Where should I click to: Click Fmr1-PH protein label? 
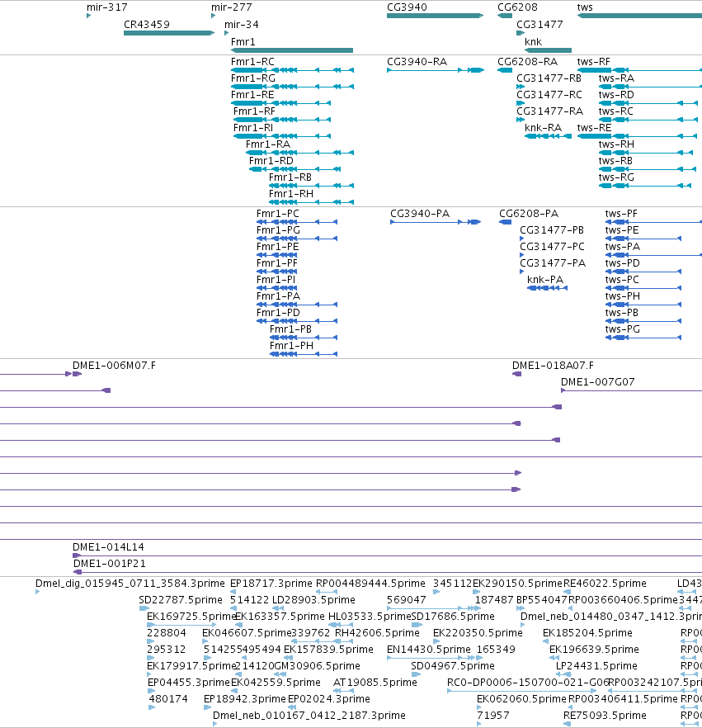point(291,345)
